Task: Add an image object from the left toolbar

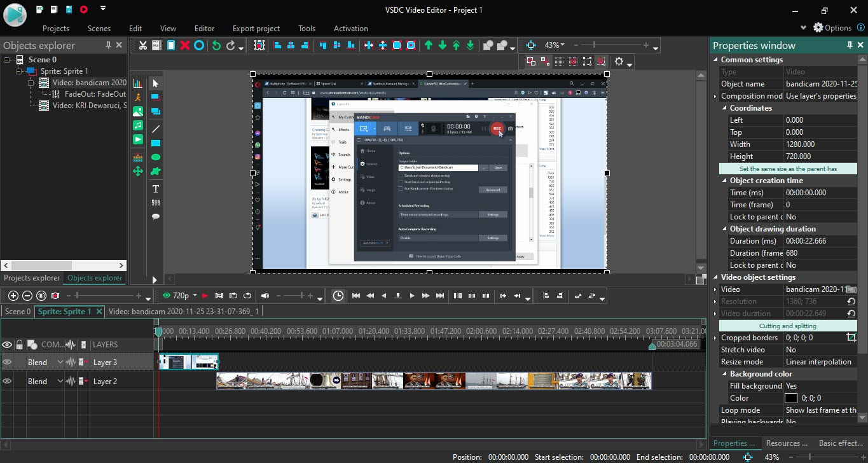Action: 137,111
